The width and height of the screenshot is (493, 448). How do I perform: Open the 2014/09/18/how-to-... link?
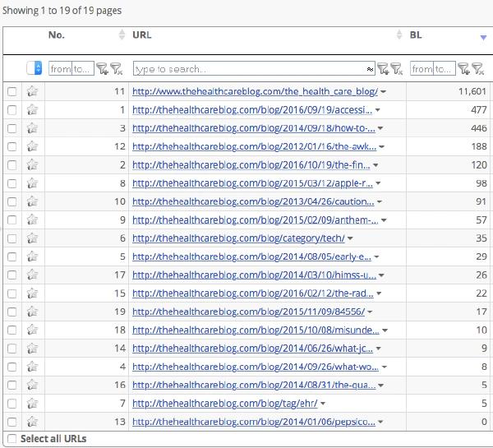click(x=254, y=128)
